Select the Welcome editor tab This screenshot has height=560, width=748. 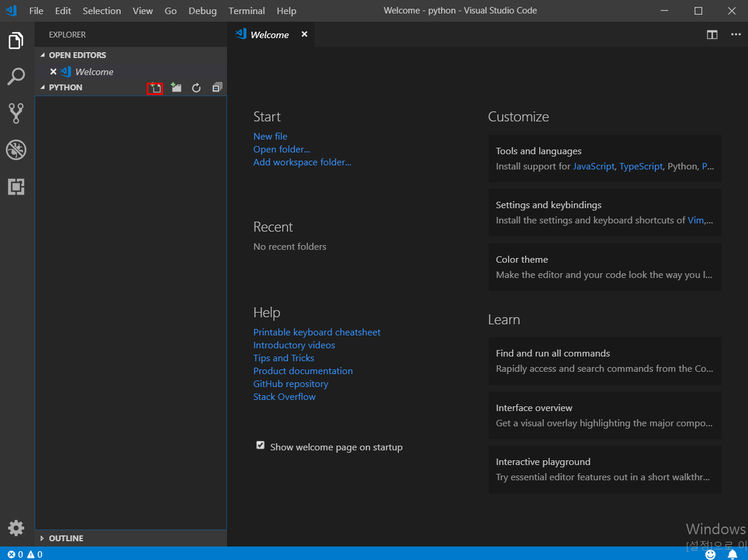pos(270,35)
